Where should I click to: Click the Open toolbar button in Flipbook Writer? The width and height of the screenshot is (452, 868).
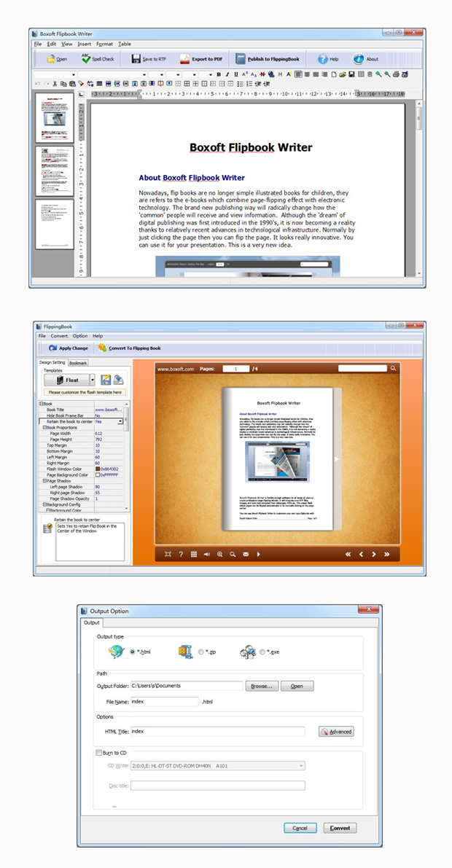coord(57,59)
